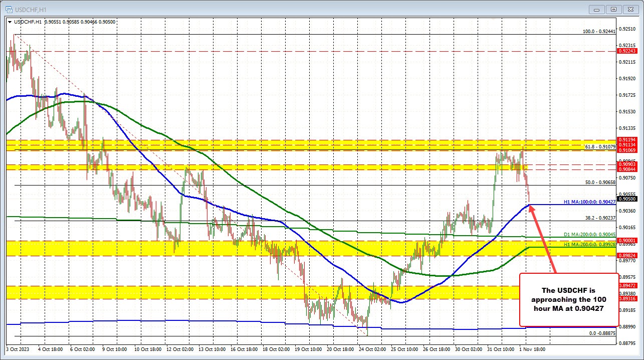Select the USDCHF,H1 quote text in chart corner
644x360 pixels.
[28, 22]
